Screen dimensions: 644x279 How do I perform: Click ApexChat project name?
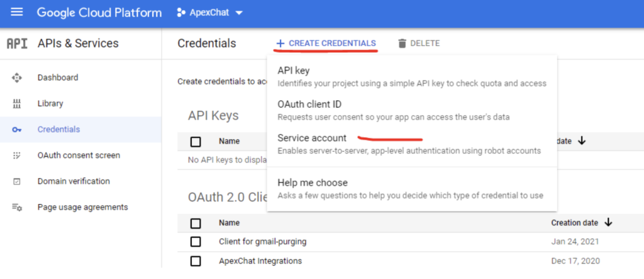pos(209,13)
